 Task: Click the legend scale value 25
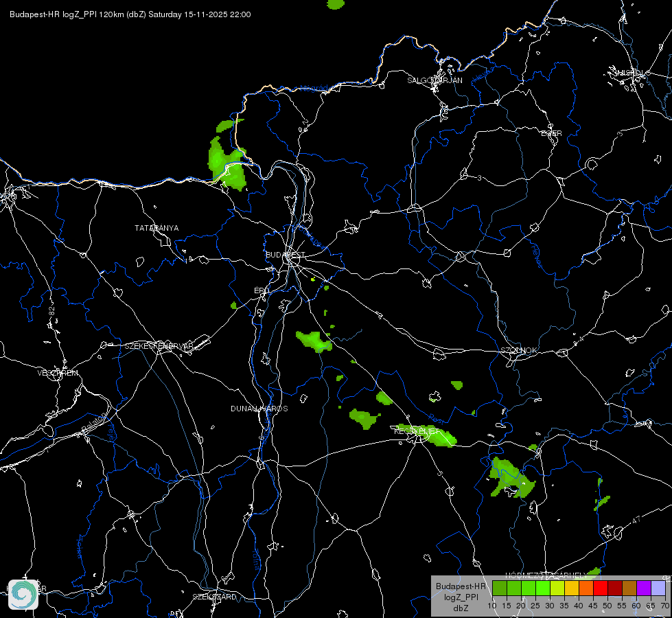(535, 606)
